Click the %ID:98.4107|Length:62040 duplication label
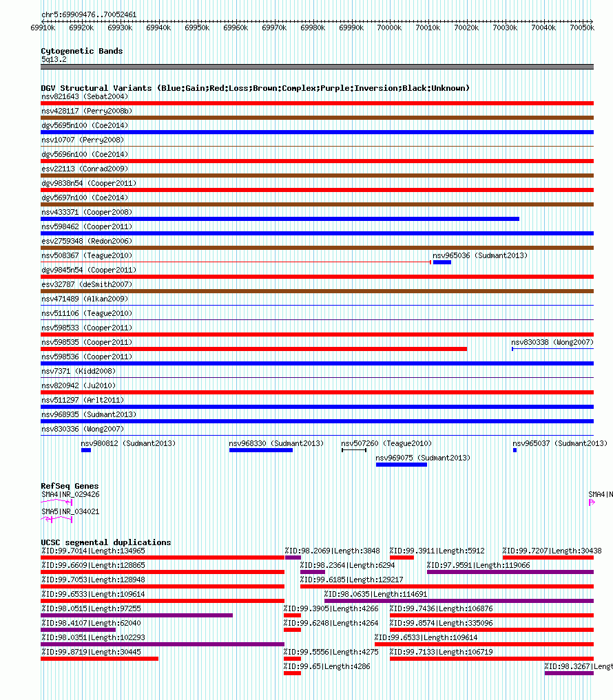 coord(91,623)
